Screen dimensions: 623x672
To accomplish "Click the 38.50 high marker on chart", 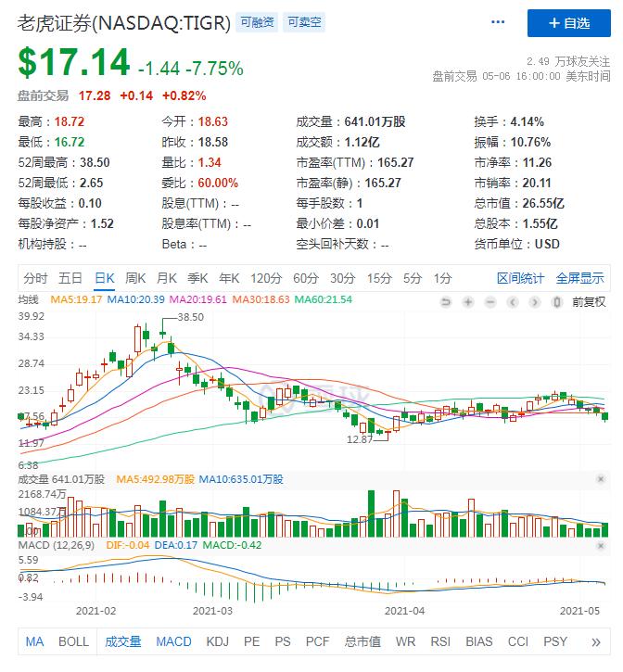I will 191,317.
